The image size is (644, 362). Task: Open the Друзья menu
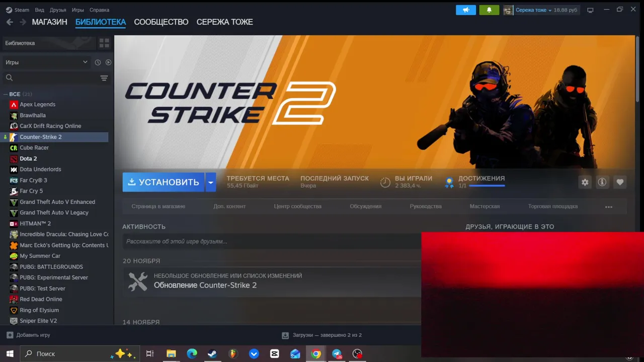pos(58,10)
